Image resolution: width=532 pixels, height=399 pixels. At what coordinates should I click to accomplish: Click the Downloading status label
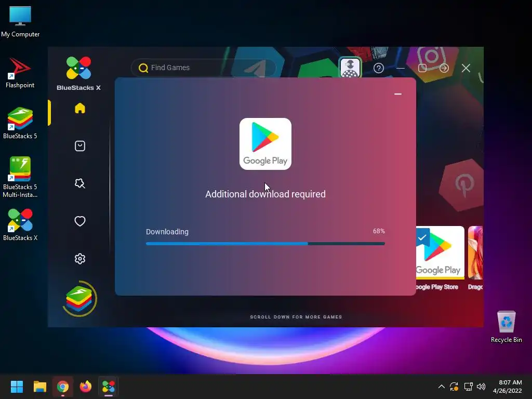(x=167, y=232)
